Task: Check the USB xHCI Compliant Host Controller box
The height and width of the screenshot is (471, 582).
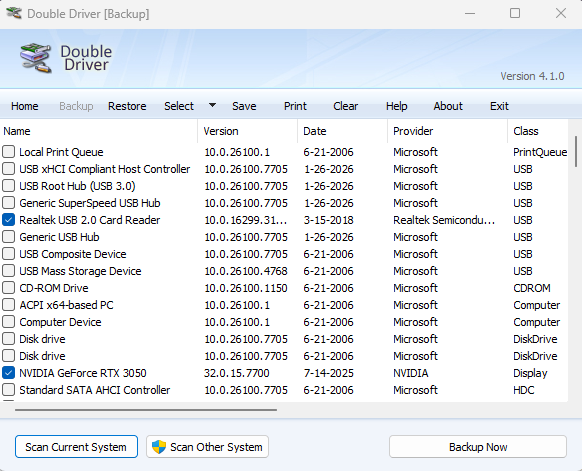Action: [9, 169]
